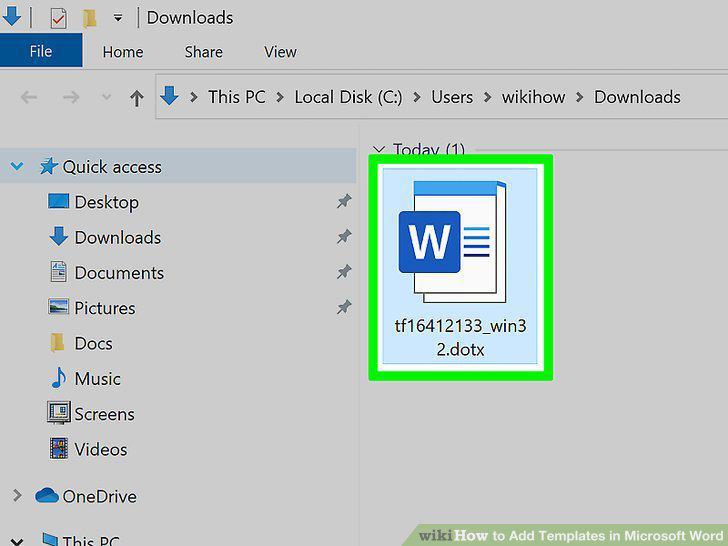Open the Quick Access Toolbar dropdown arrow
The width and height of the screenshot is (728, 546).
(x=118, y=18)
